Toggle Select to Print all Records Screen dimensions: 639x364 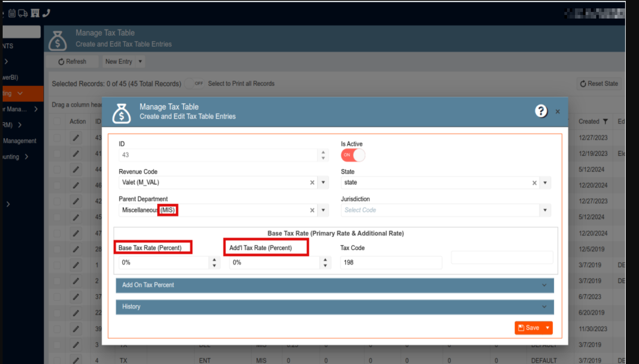coord(195,83)
